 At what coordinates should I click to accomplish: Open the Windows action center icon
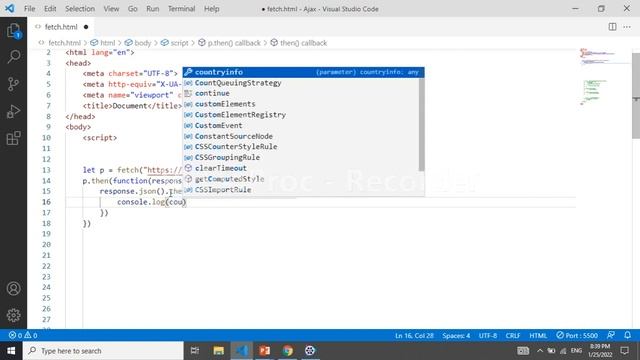tap(624, 351)
